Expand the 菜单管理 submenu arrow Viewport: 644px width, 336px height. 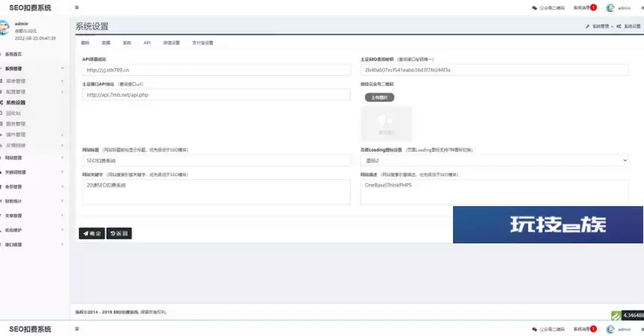pyautogui.click(x=63, y=81)
